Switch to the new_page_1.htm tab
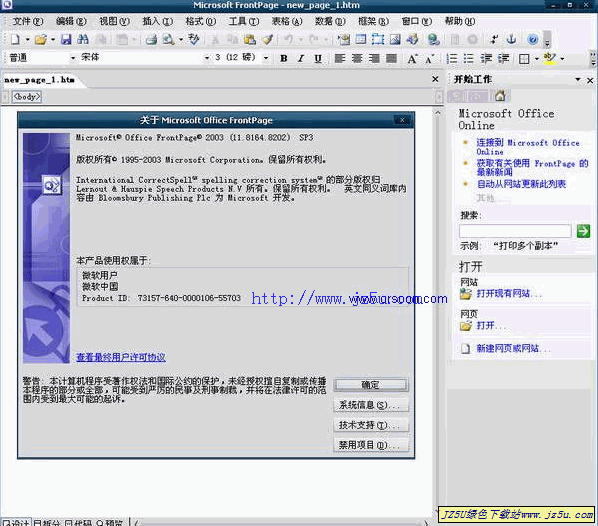This screenshot has height=526, width=598. pyautogui.click(x=39, y=80)
